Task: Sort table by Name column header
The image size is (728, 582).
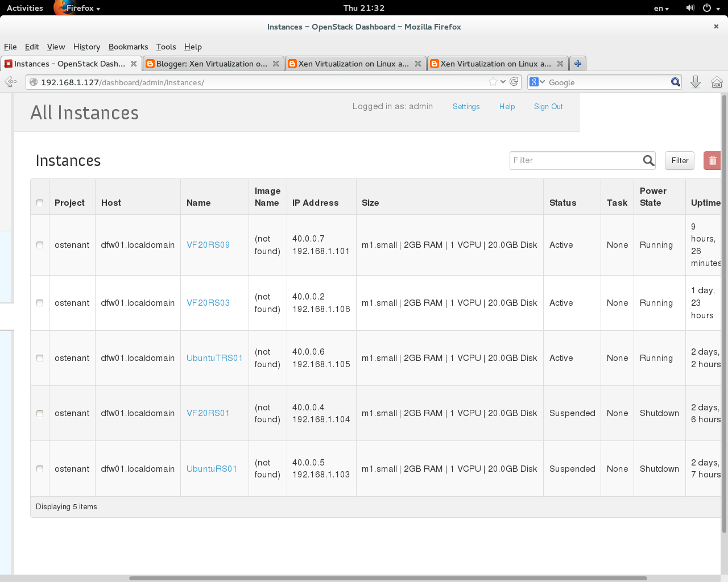Action: point(198,203)
